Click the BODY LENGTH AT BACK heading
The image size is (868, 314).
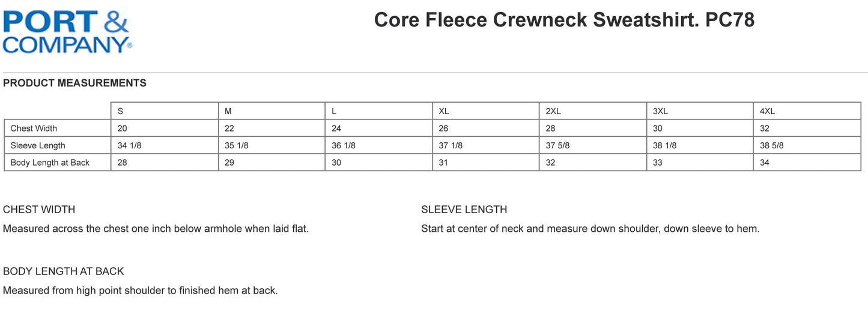tap(64, 271)
